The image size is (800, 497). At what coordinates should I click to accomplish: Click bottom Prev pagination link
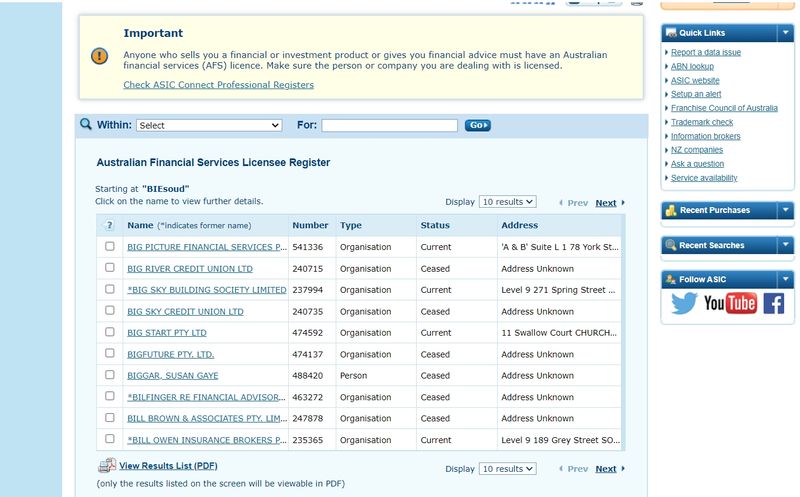point(577,468)
